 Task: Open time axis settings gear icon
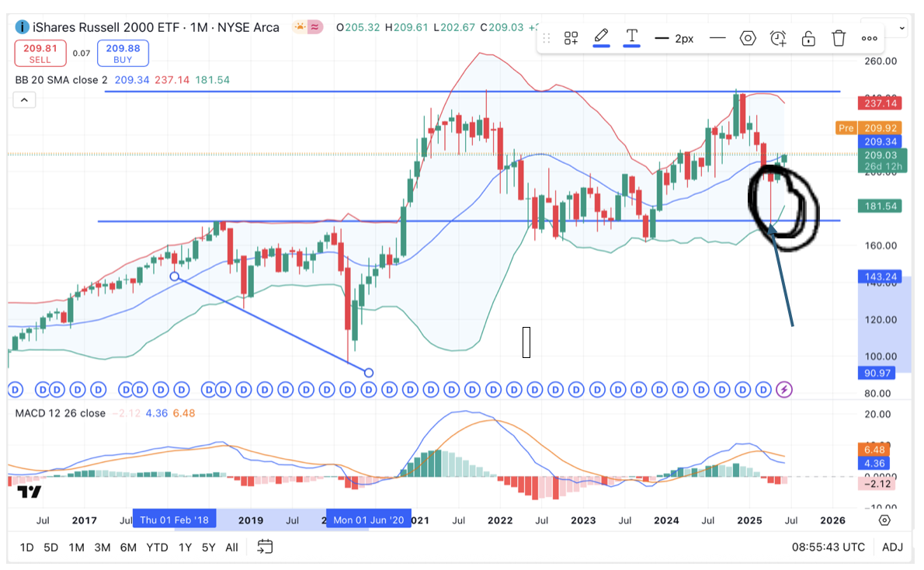884,520
